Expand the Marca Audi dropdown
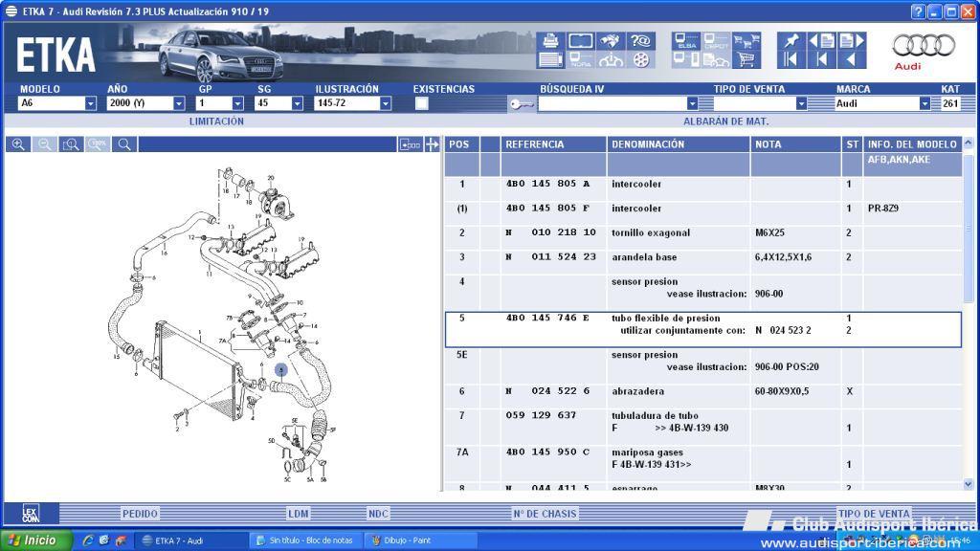Image resolution: width=980 pixels, height=551 pixels. click(924, 103)
